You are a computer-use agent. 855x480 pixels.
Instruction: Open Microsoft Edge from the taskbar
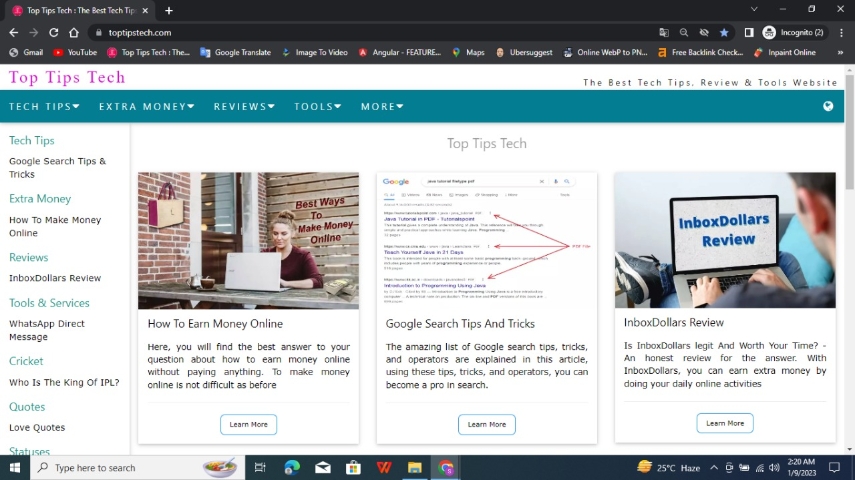(292, 467)
